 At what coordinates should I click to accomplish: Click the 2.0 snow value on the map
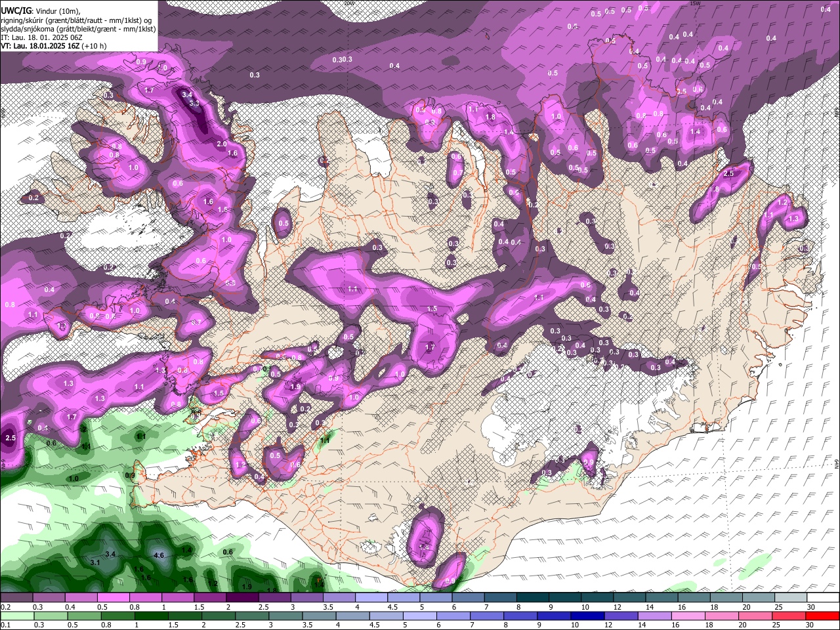(x=222, y=144)
